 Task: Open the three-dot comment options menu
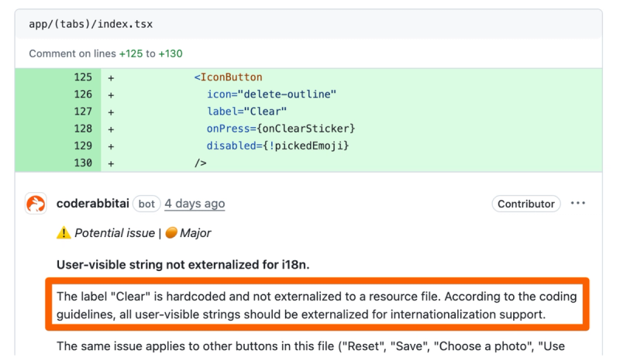pyautogui.click(x=578, y=204)
